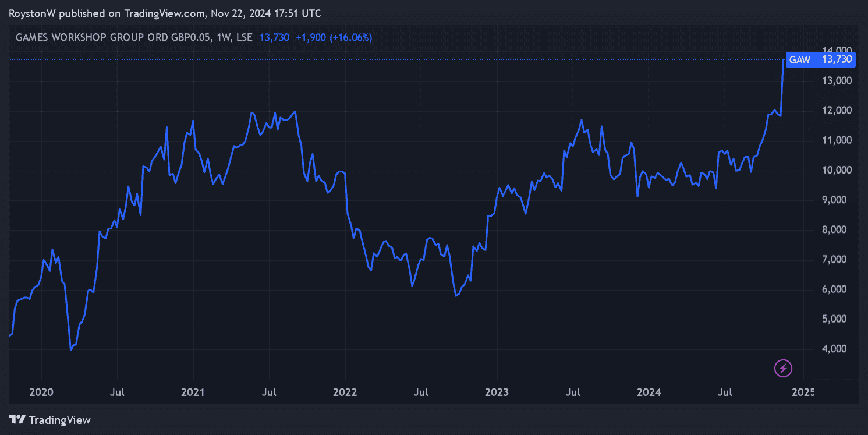Click the purple lightning bolt icon

tap(783, 368)
